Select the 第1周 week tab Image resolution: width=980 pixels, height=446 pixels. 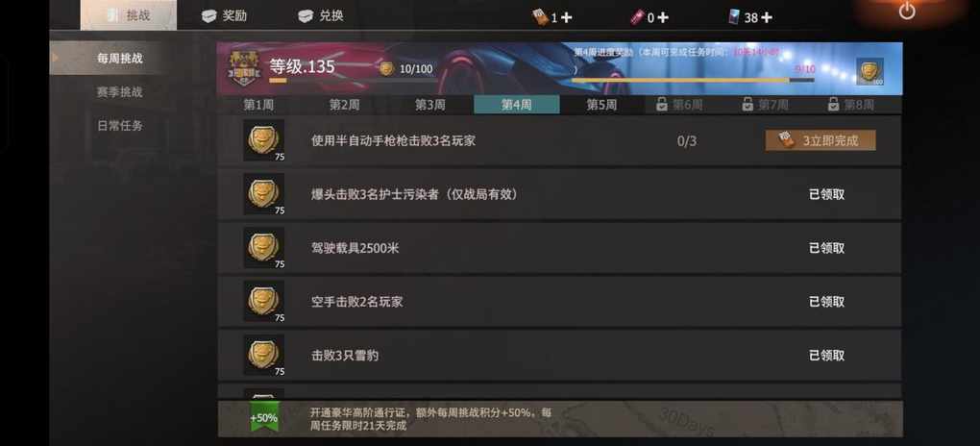pos(258,105)
